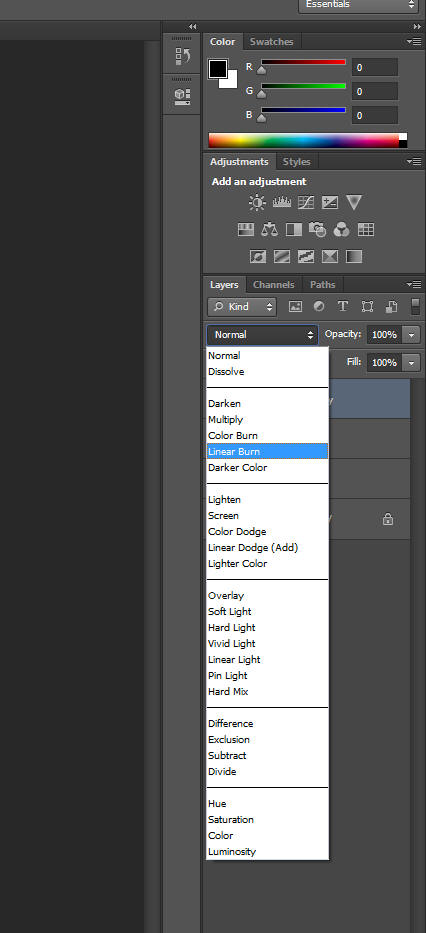Open the History panel icon
Viewport: 426px width, 933px height.
tap(182, 57)
